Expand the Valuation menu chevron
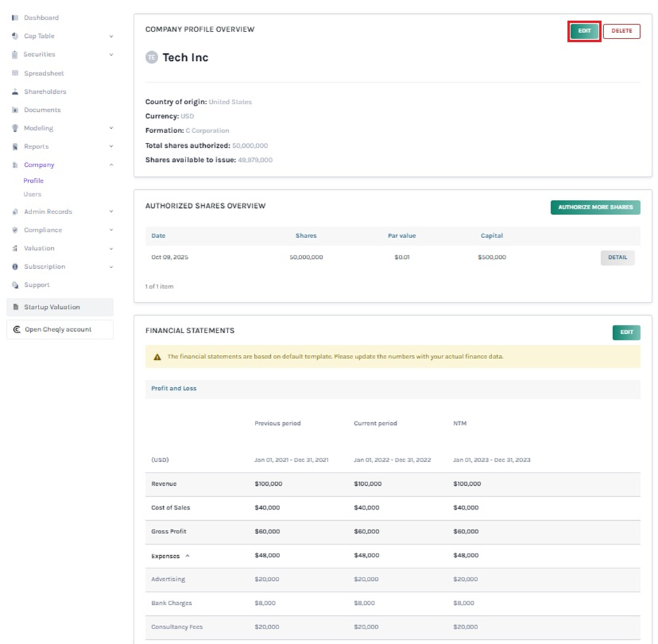658x644 pixels. [x=111, y=248]
